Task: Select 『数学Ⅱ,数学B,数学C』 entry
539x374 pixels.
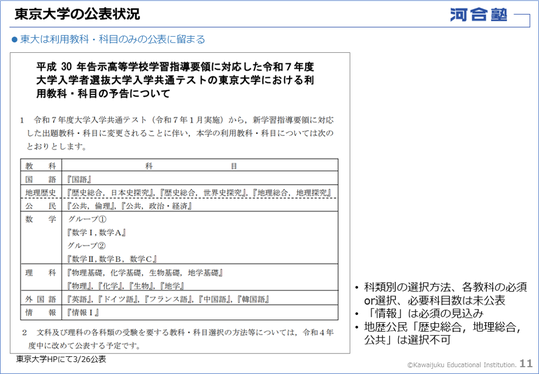Action: click(x=112, y=259)
